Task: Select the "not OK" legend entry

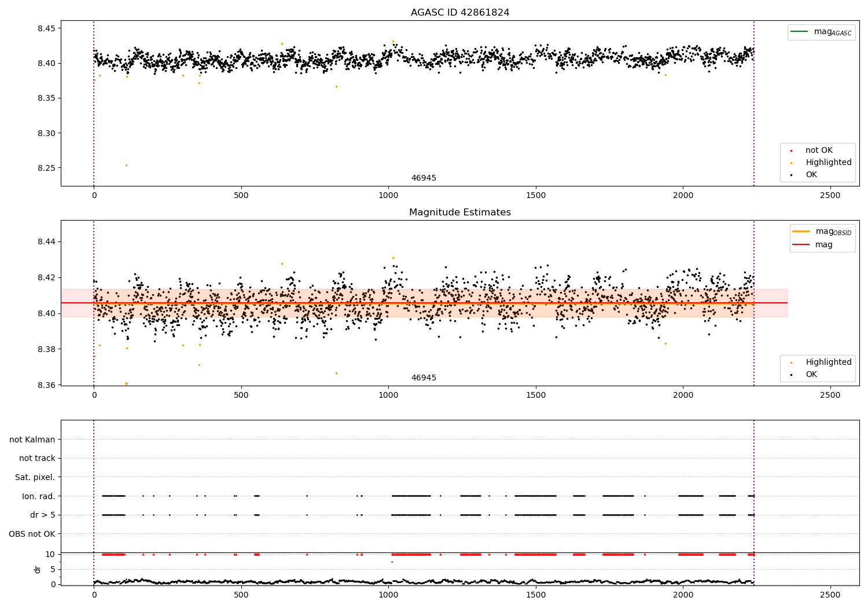Action: [819, 150]
